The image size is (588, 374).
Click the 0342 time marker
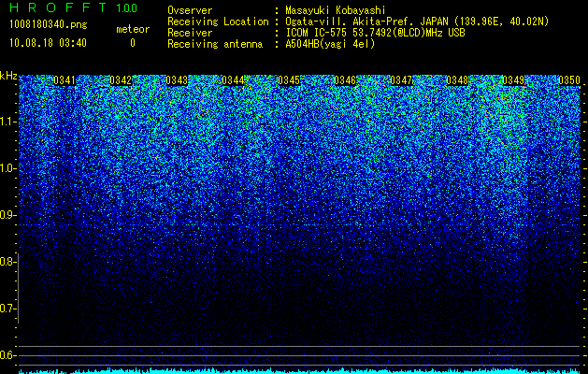(121, 80)
